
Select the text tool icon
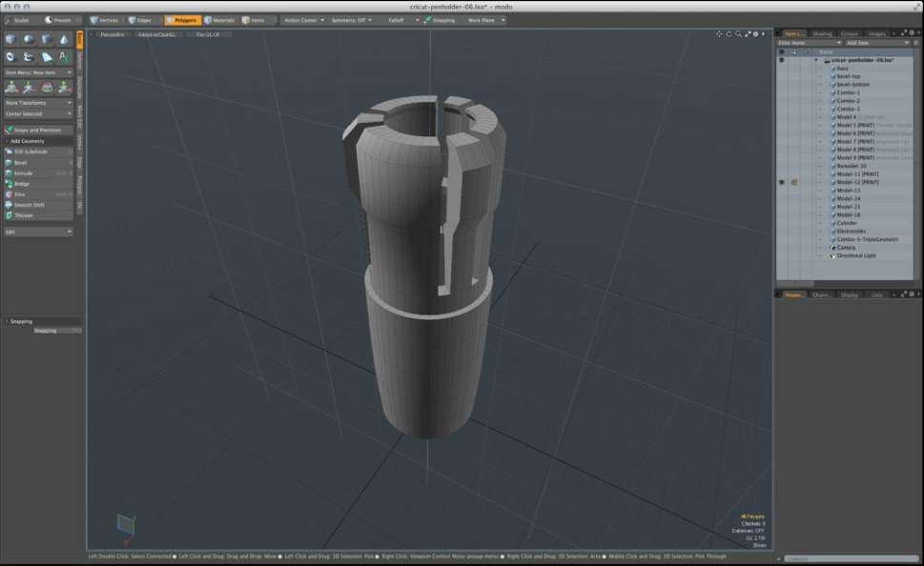(x=64, y=57)
